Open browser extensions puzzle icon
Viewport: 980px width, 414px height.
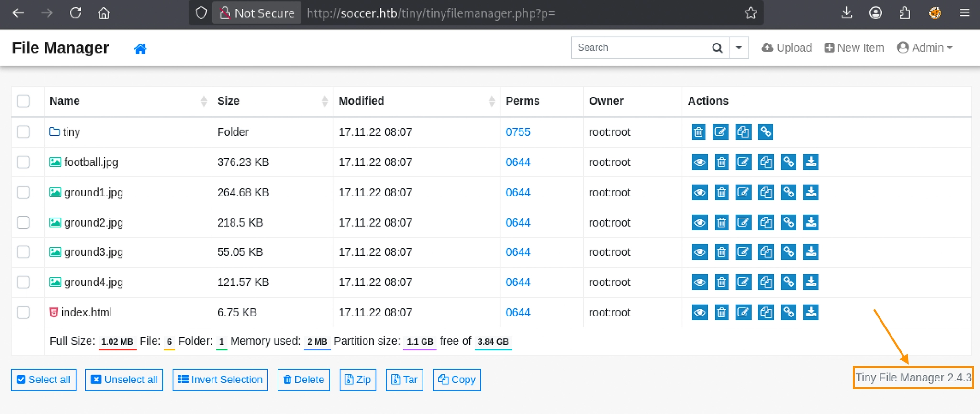904,13
